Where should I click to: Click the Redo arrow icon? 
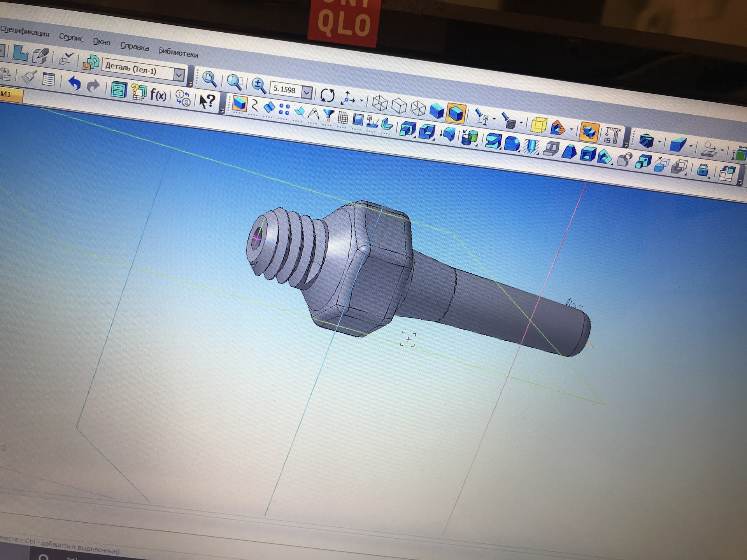(93, 86)
